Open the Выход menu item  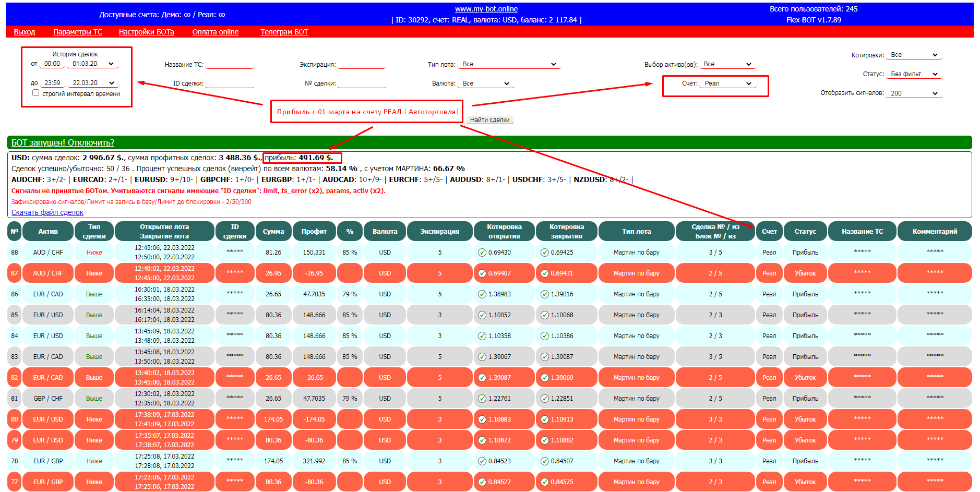coord(25,32)
